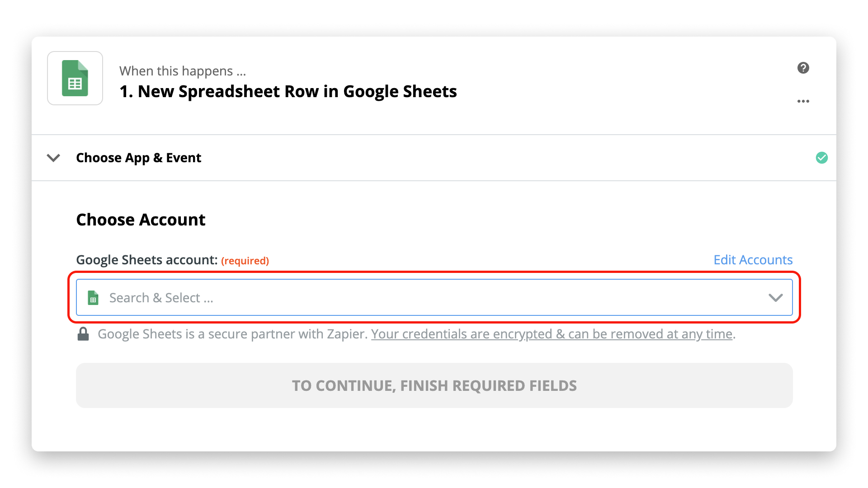
Task: Open the help question mark icon
Action: pos(803,68)
